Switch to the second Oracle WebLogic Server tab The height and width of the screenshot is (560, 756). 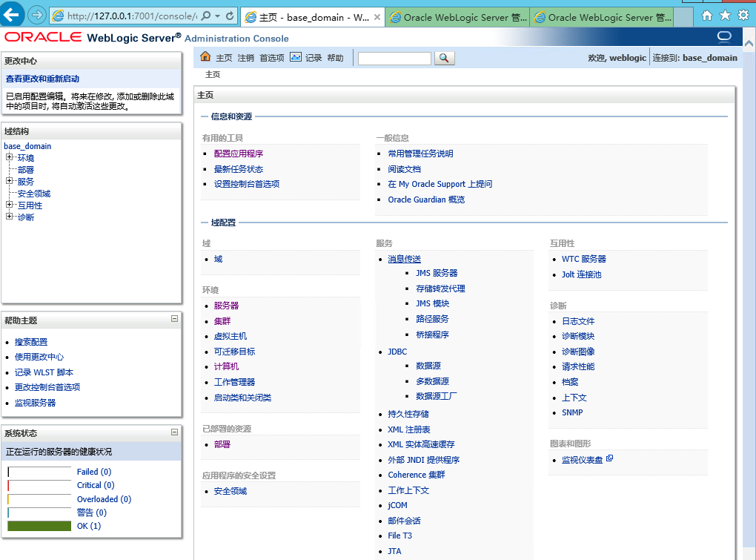point(457,17)
